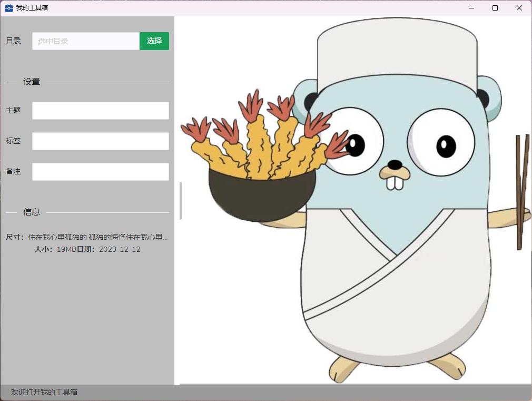Click the 标签 text input box
The height and width of the screenshot is (401, 532).
pos(100,141)
